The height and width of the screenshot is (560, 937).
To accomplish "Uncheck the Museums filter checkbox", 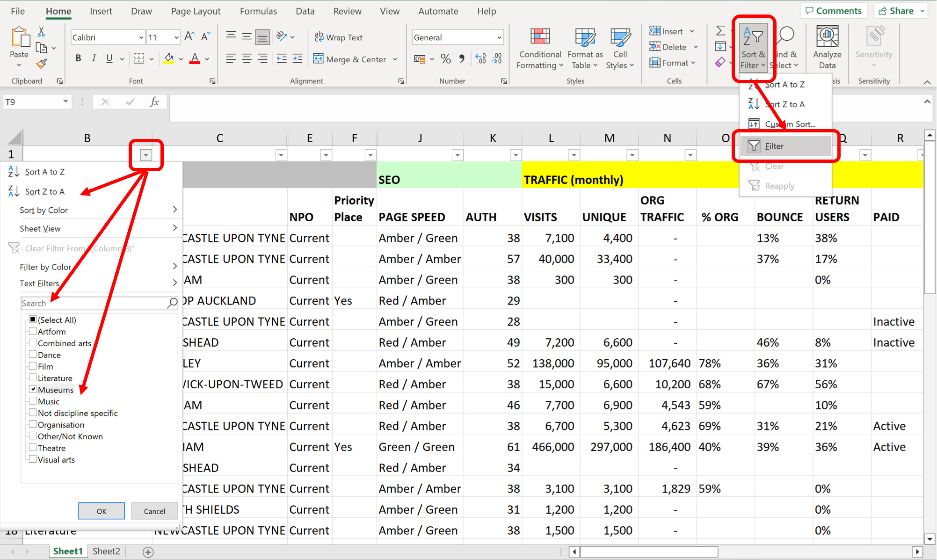I will 32,389.
